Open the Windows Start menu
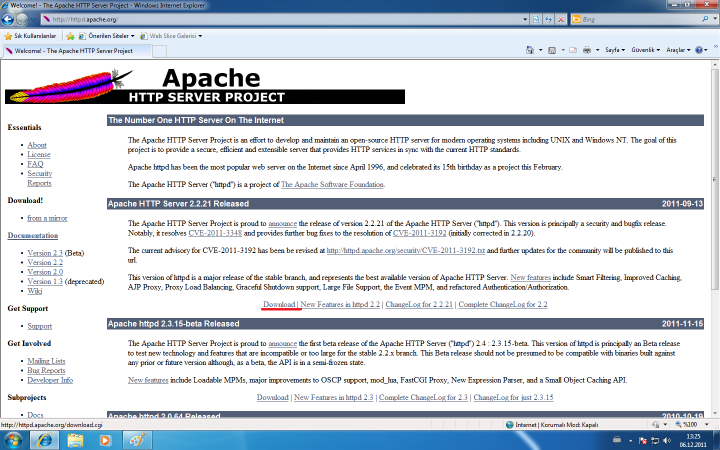This screenshot has height=450, width=720. (16, 439)
